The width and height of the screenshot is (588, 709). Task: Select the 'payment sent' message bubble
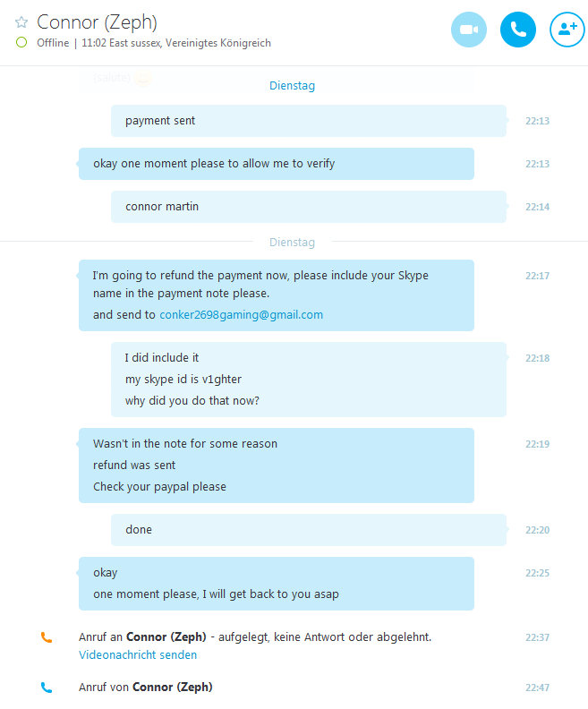tap(309, 121)
